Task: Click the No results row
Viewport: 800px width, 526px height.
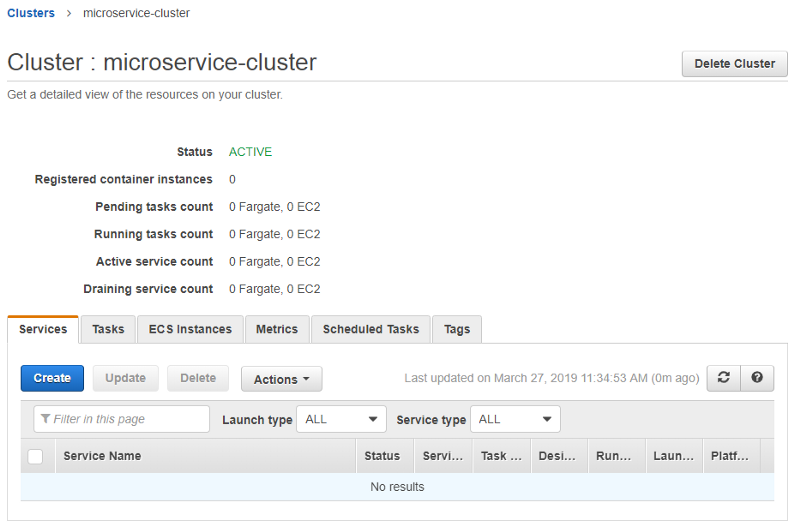Action: tap(397, 487)
